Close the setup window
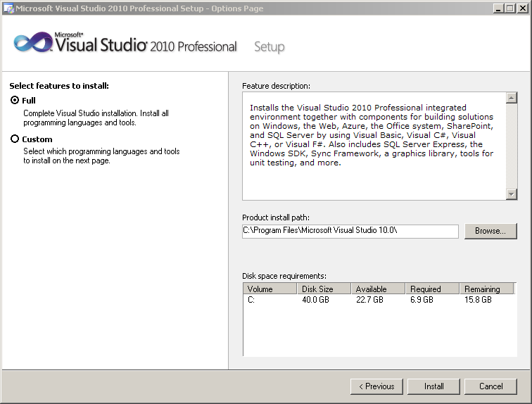The height and width of the screenshot is (404, 532). coord(522,8)
